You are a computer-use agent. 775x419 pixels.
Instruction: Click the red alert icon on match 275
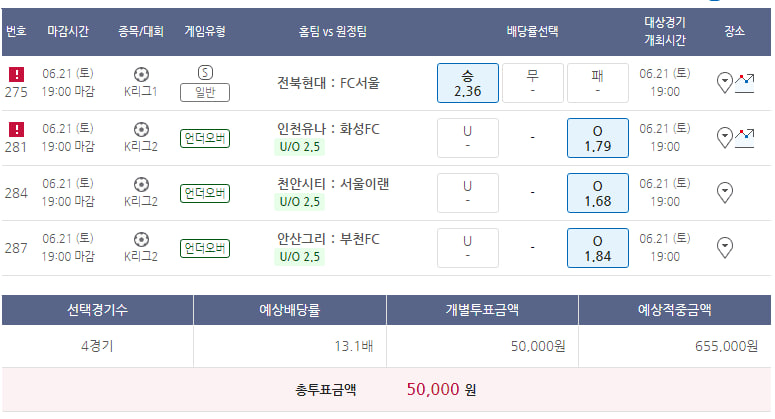click(x=16, y=75)
